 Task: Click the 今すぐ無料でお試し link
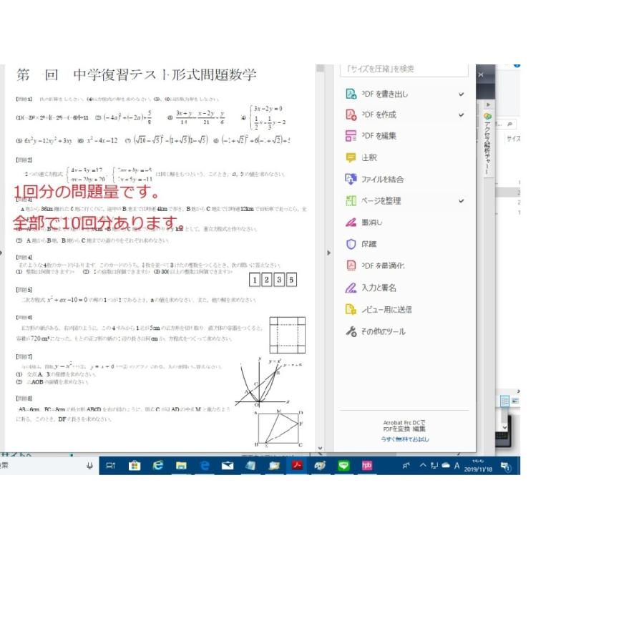click(405, 439)
